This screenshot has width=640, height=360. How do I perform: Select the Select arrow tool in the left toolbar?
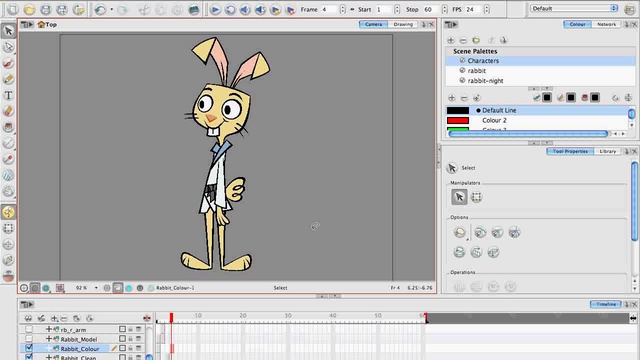pyautogui.click(x=8, y=31)
